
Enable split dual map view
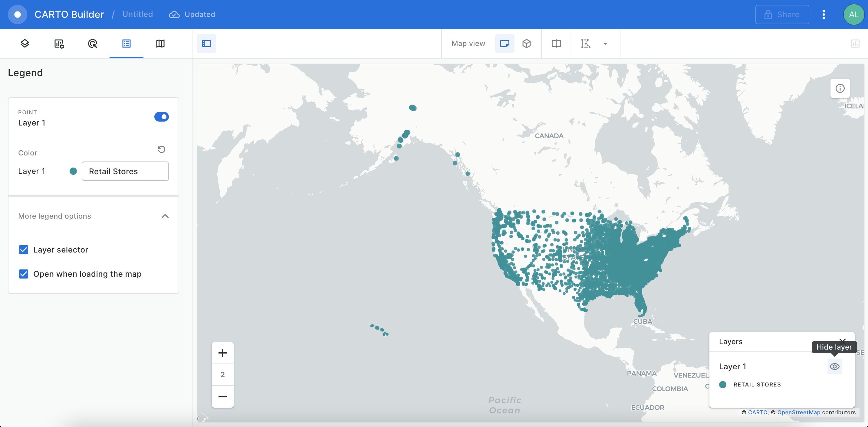coord(556,44)
